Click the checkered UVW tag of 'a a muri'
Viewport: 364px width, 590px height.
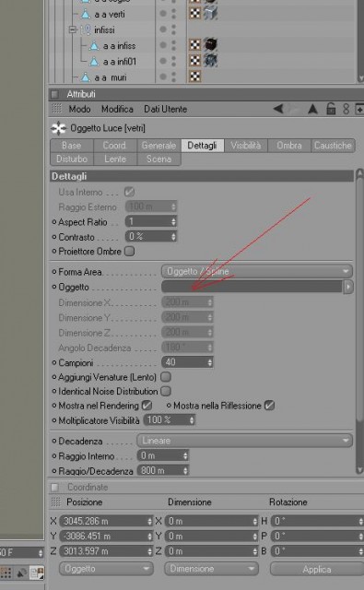(194, 77)
